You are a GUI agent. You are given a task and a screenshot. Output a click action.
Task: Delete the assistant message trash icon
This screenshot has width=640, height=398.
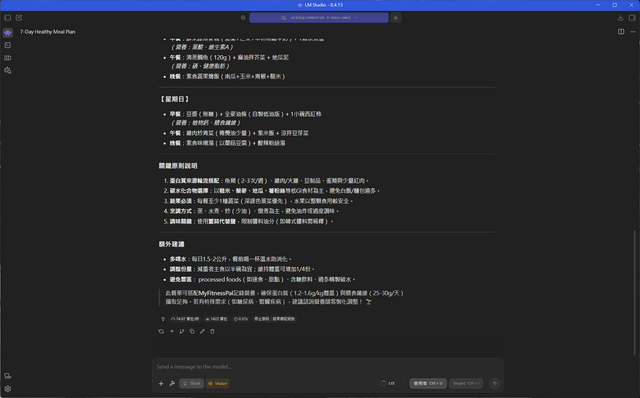pyautogui.click(x=212, y=331)
